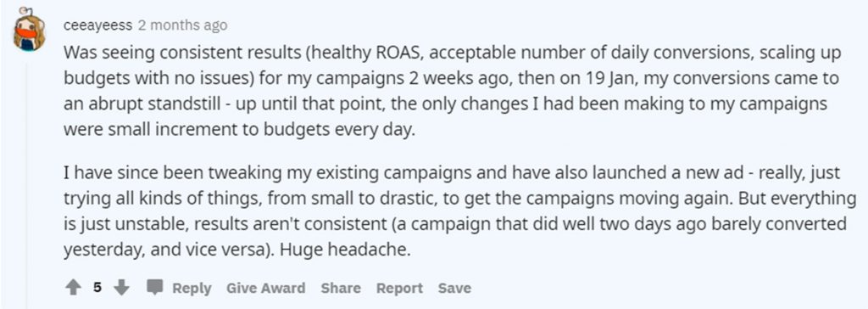868x309 pixels.
Task: Open the ceeayeess avatar image
Action: click(29, 31)
